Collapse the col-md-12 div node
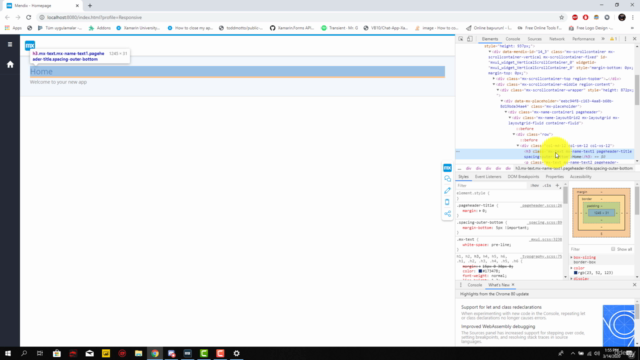640x360 pixels. click(x=518, y=146)
